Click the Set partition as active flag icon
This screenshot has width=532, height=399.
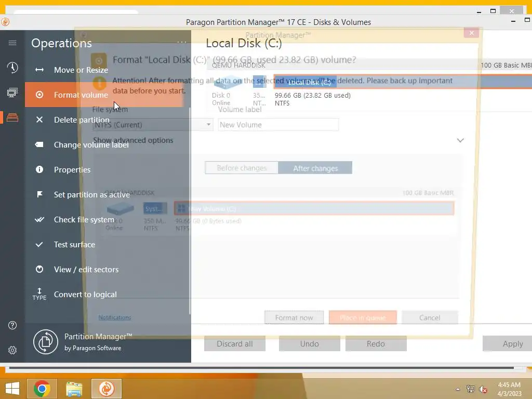tap(39, 194)
